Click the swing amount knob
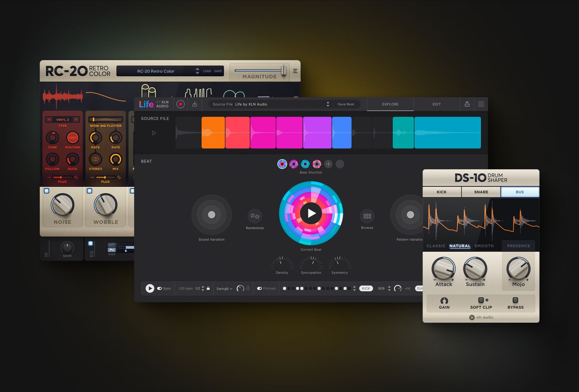Viewport: 579px width, 392px height. [240, 288]
